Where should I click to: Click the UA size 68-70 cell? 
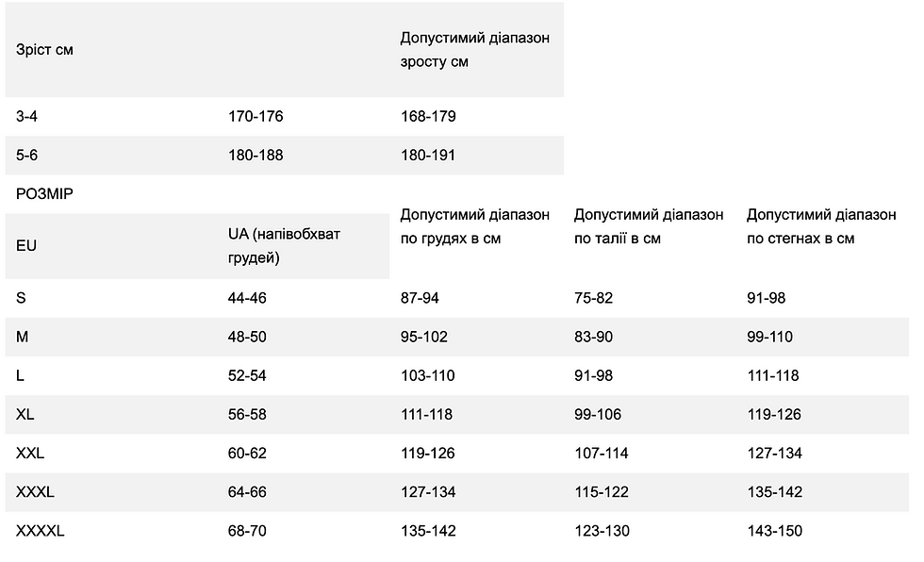click(247, 531)
